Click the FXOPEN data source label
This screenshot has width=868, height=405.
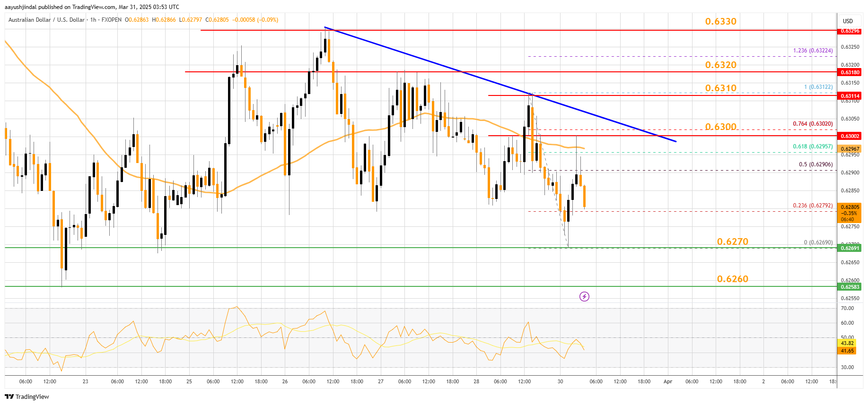coord(112,20)
